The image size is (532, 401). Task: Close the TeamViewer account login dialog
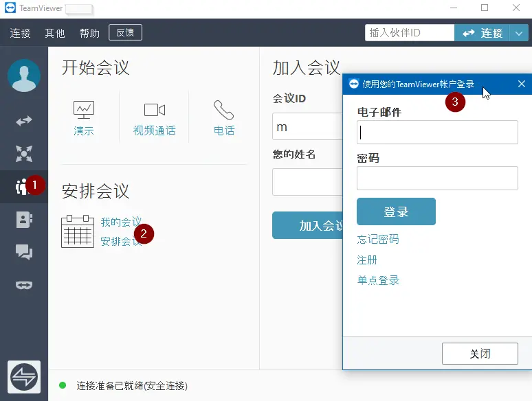(522, 84)
